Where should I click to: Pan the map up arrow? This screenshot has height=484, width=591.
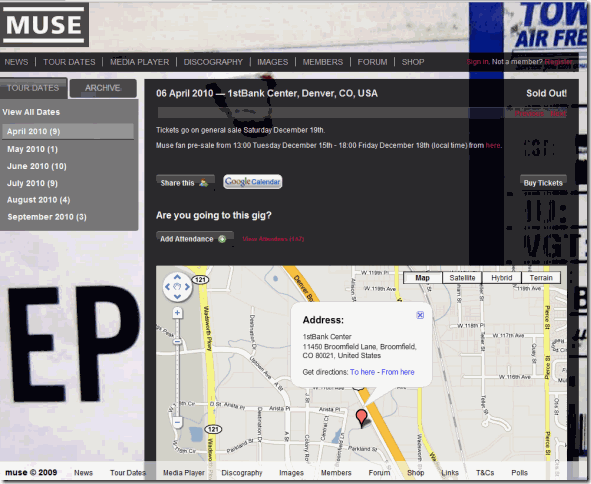[x=177, y=277]
